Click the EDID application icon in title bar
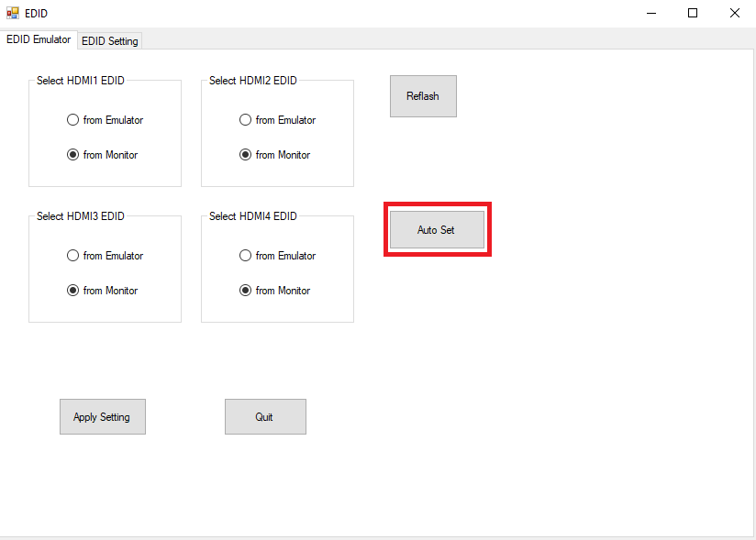756x540 pixels. coord(13,13)
